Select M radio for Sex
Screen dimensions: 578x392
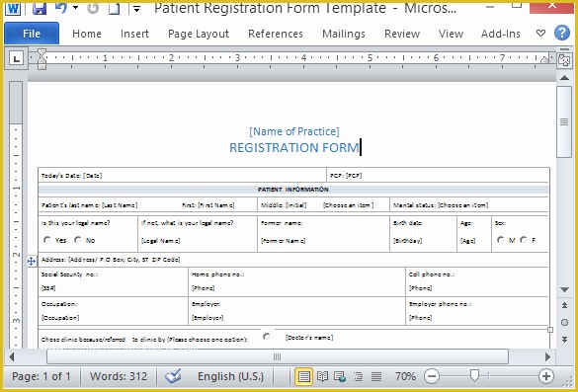click(500, 240)
